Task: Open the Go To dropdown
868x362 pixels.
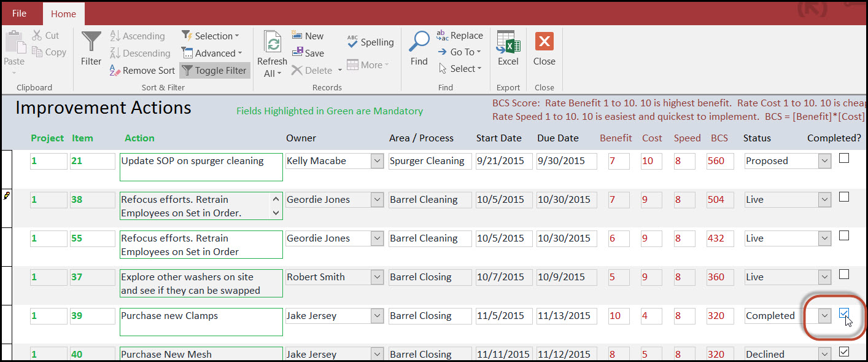Action: tap(460, 52)
